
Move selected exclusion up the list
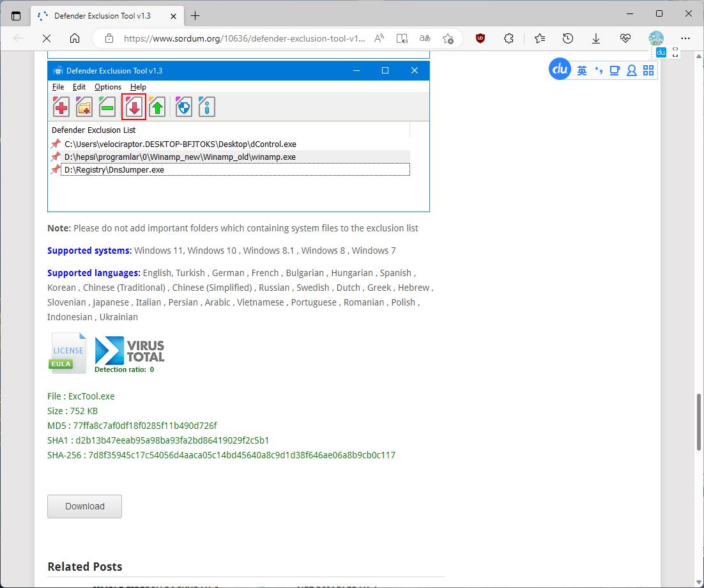click(157, 107)
